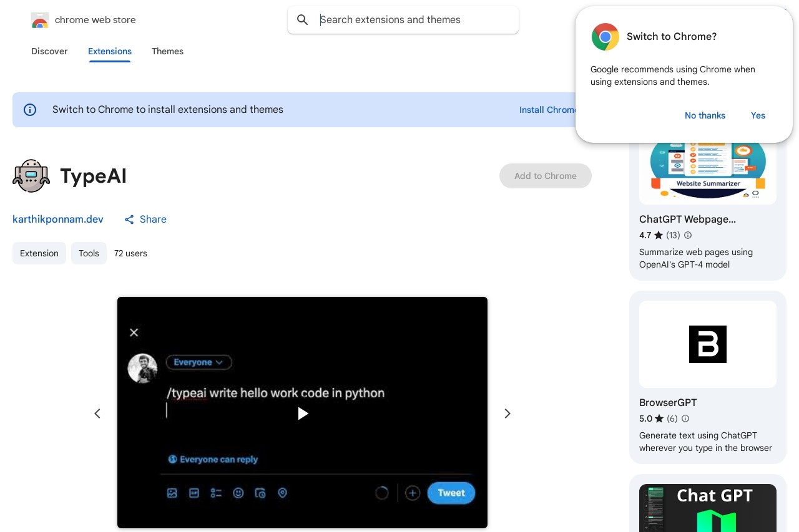The width and height of the screenshot is (799, 532).
Task: Click the Tools category chip
Action: (x=89, y=253)
